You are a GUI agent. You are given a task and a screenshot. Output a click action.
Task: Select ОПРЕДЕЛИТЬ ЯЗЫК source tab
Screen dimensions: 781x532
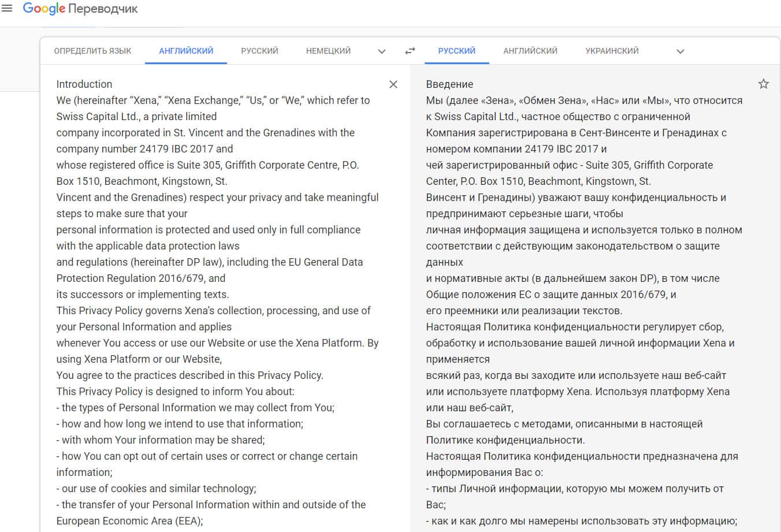click(93, 51)
